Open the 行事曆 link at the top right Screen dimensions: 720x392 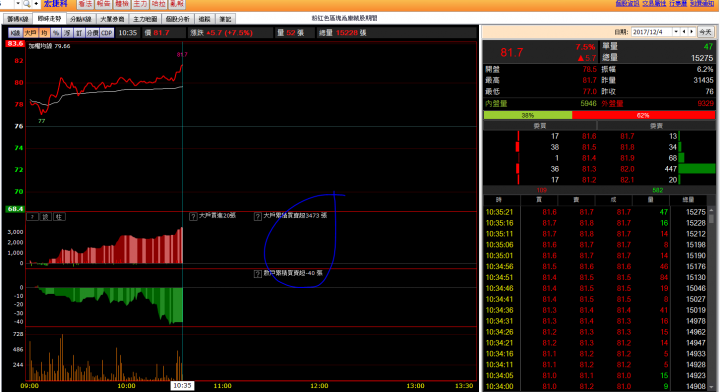678,3
